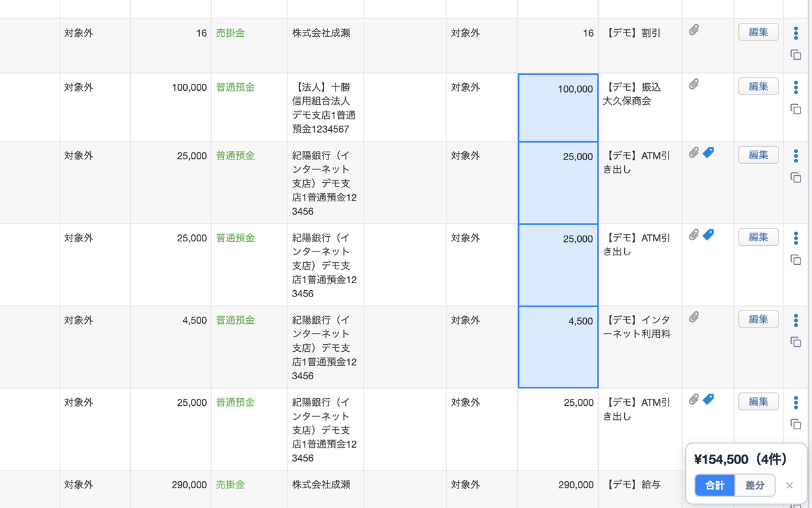This screenshot has width=812, height=508.
Task: Show the three-dot menu of the インターネット利用料 row
Action: point(796,321)
